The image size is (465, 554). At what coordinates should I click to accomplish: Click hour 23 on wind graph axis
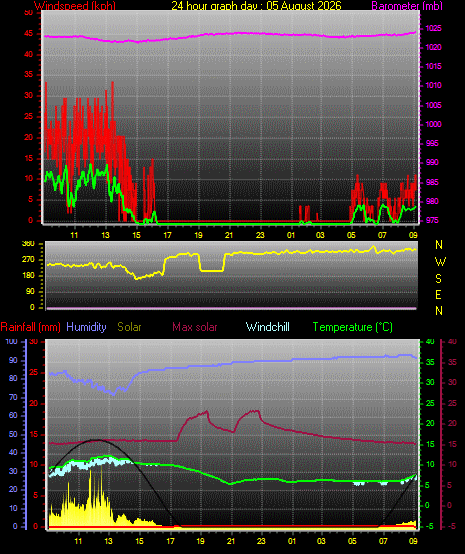pyautogui.click(x=260, y=235)
